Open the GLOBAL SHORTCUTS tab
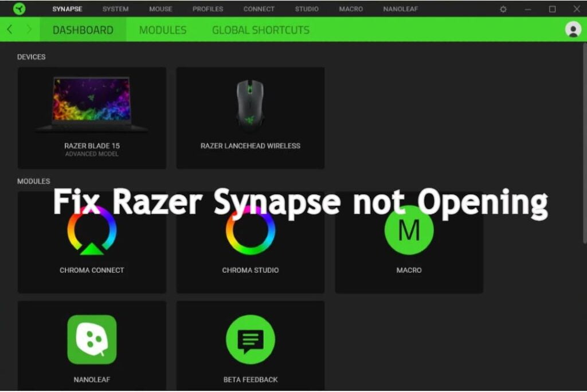 [260, 30]
